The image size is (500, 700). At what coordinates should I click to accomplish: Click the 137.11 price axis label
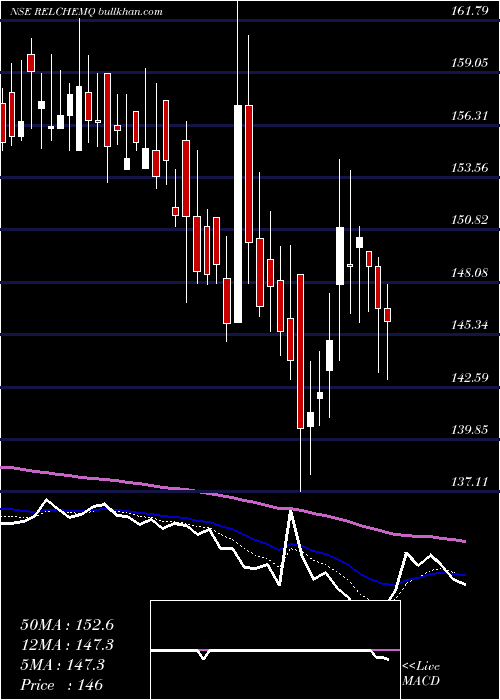pos(470,481)
